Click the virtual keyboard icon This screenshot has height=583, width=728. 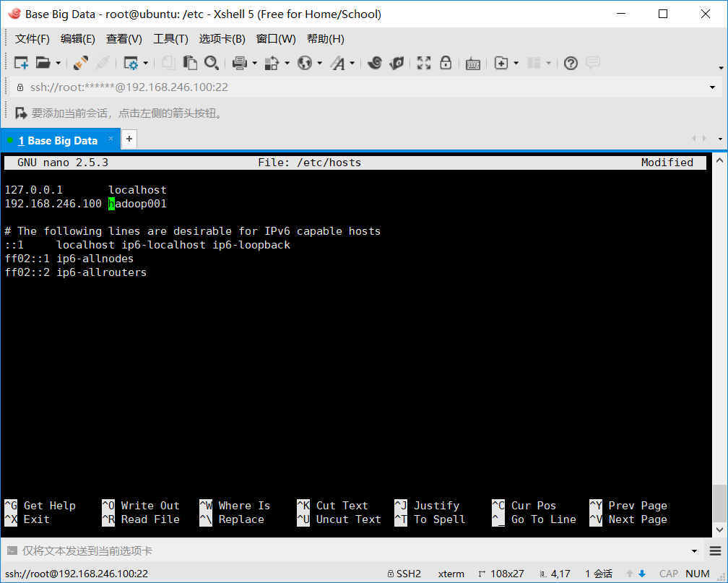[x=472, y=63]
